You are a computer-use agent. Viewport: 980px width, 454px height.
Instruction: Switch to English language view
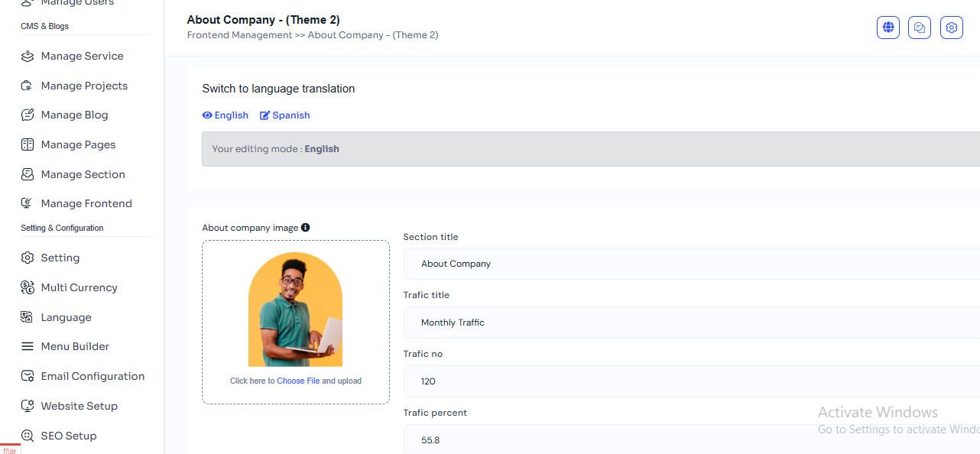[226, 115]
